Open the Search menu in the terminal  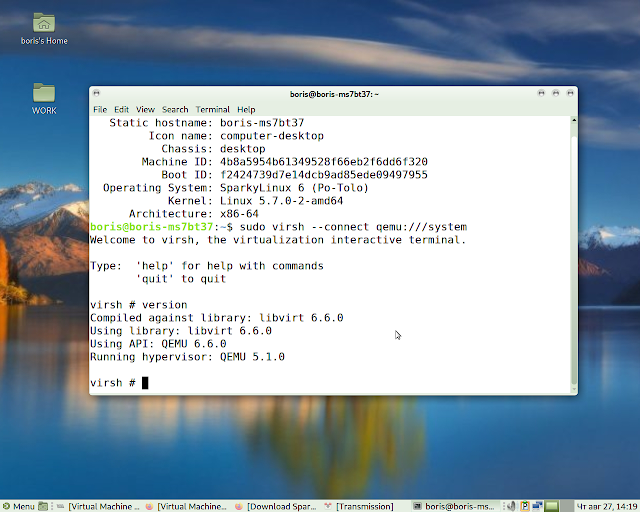[x=175, y=109]
